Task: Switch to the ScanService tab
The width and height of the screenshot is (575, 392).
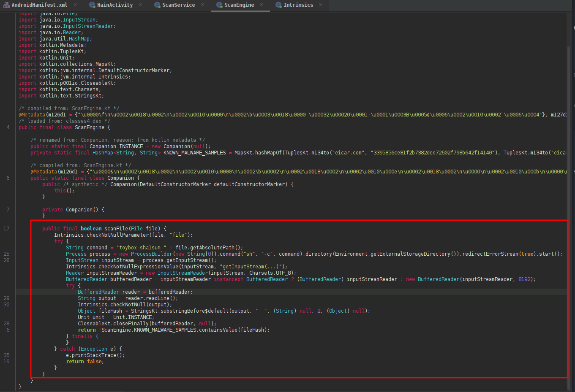Action: [x=178, y=5]
